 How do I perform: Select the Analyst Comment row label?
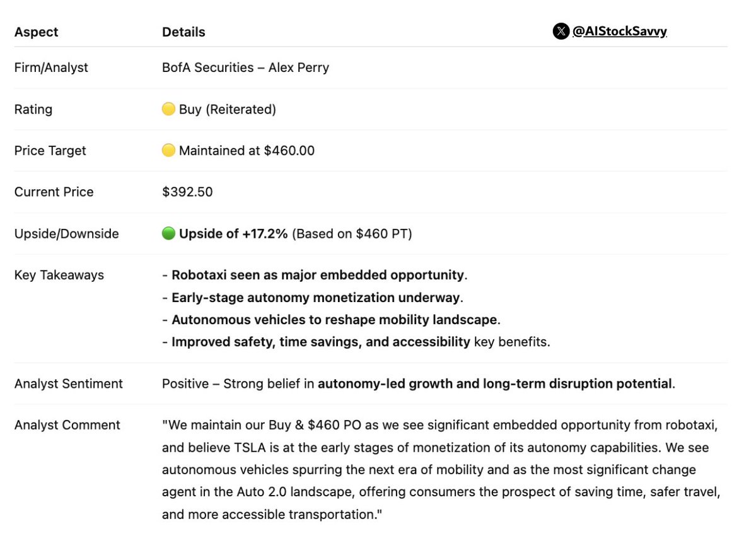click(67, 425)
